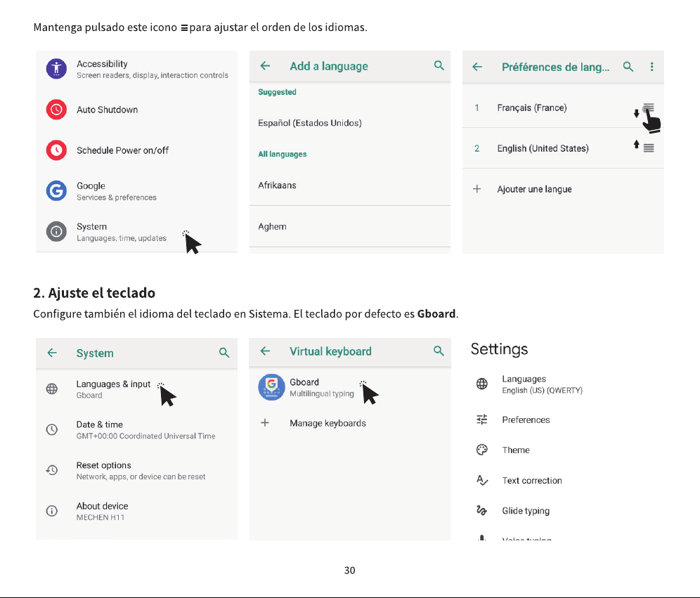
Task: Open Accessibility menu entry
Action: tap(136, 69)
